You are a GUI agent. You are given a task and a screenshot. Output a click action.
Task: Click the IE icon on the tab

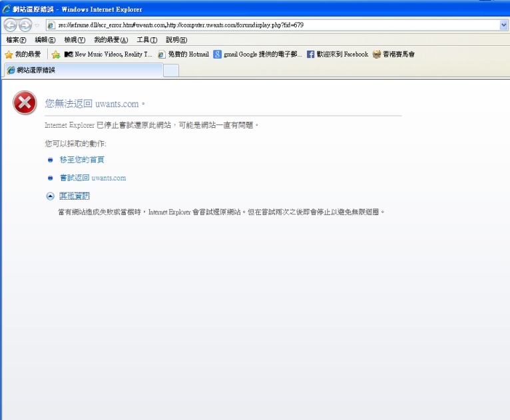11,70
